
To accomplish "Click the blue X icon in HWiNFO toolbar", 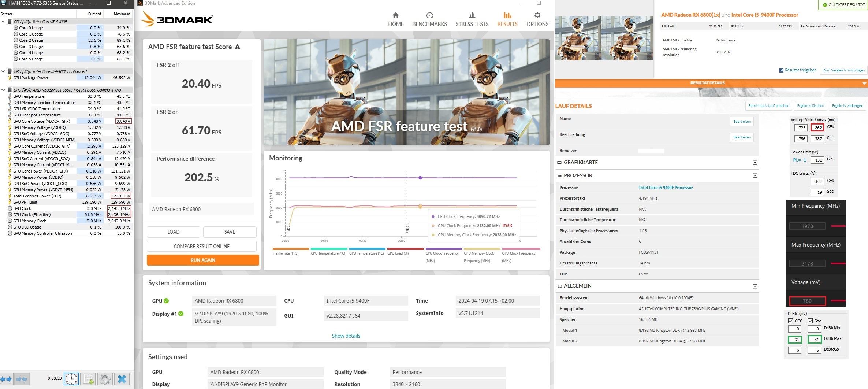I will [x=122, y=379].
